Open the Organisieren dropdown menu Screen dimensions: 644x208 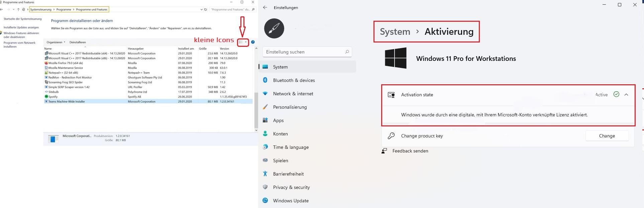pyautogui.click(x=56, y=42)
